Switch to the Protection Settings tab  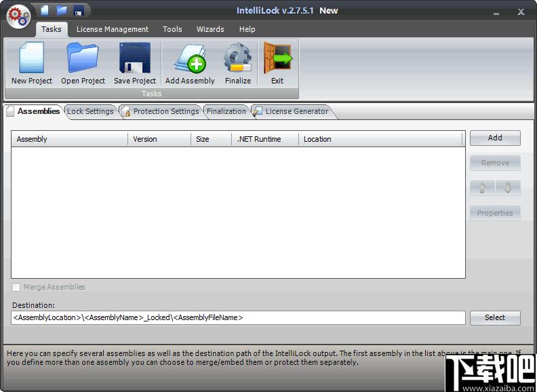click(161, 112)
